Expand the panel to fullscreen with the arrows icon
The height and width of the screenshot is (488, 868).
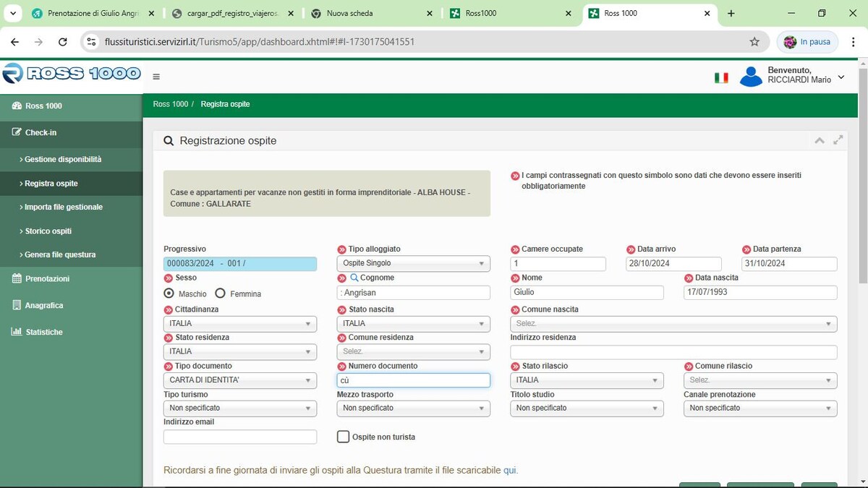pyautogui.click(x=838, y=140)
